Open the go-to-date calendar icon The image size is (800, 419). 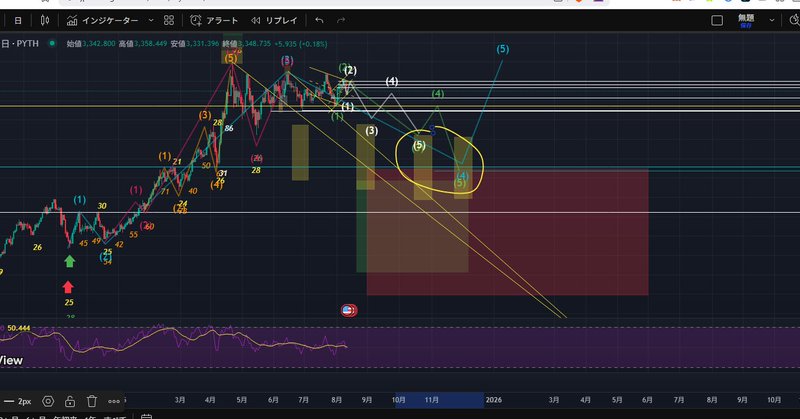coord(146,416)
